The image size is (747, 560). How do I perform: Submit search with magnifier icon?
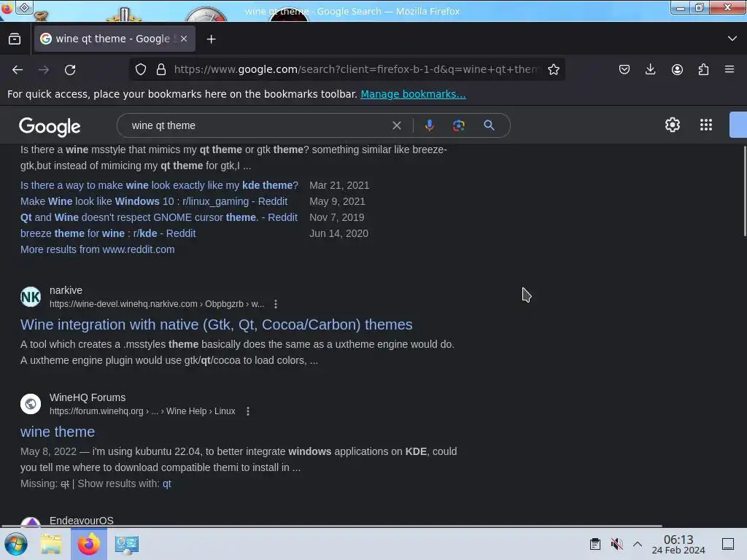click(489, 125)
